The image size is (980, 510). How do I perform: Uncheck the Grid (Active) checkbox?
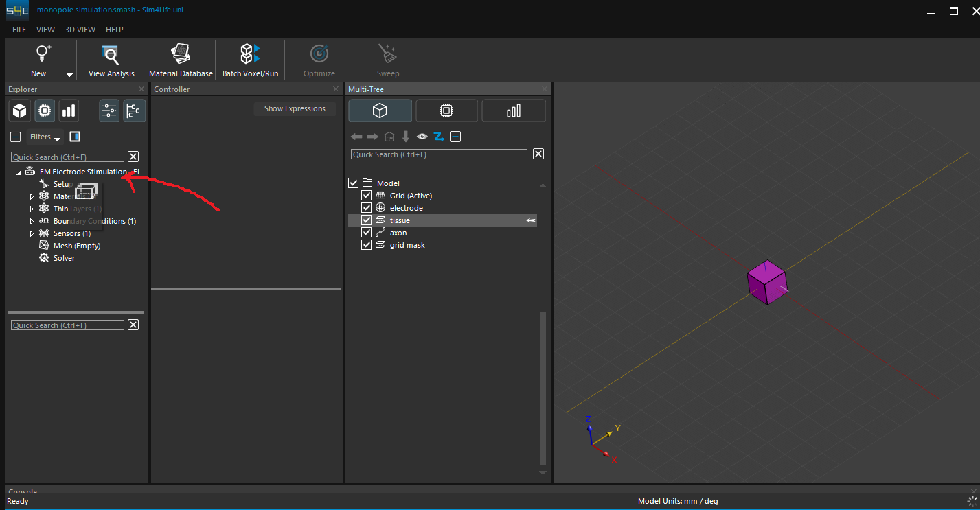pyautogui.click(x=367, y=196)
